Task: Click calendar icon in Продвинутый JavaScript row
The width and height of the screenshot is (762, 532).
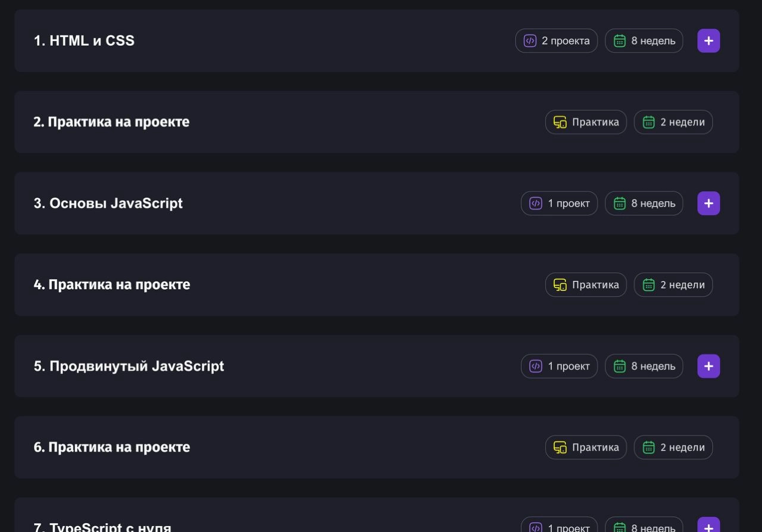Action: click(620, 366)
